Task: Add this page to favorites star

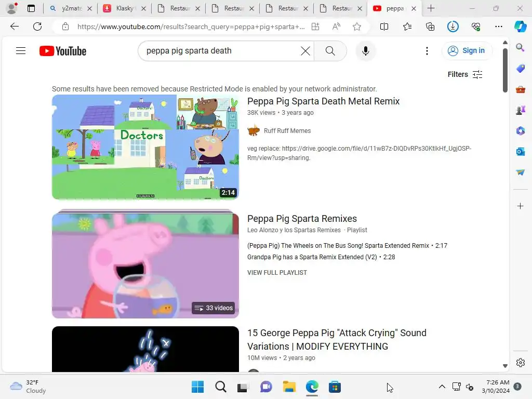Action: coord(356,26)
